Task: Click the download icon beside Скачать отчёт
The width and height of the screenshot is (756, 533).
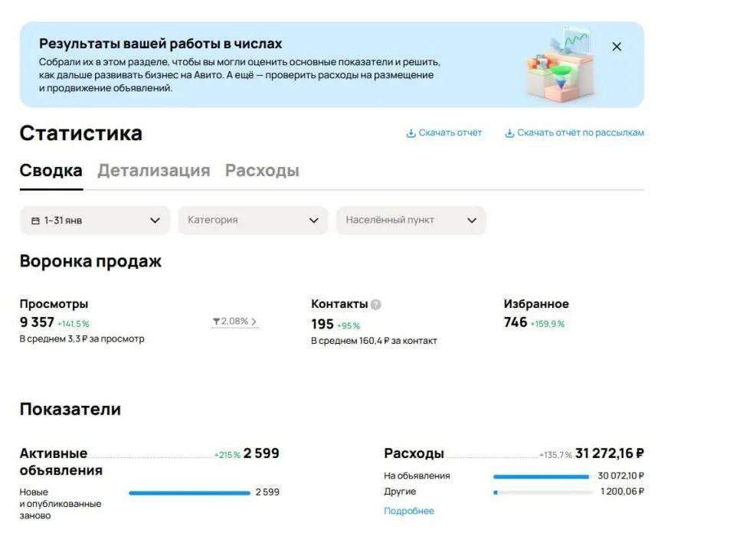Action: tap(411, 133)
